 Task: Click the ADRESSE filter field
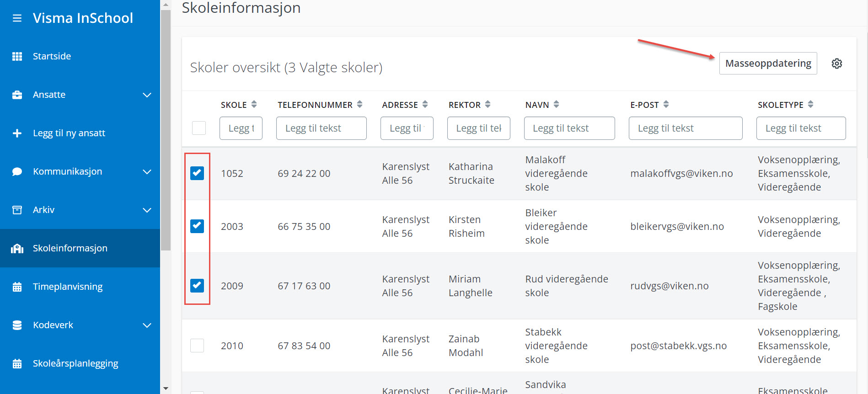pyautogui.click(x=407, y=128)
